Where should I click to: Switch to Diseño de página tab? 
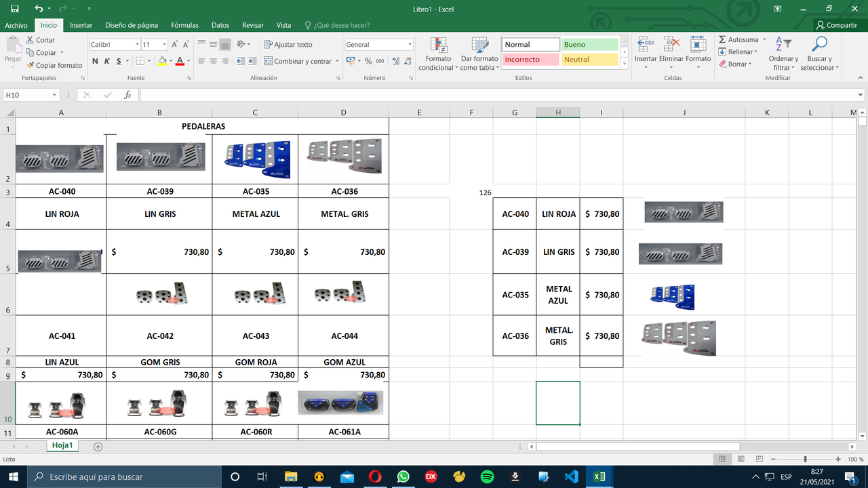132,25
